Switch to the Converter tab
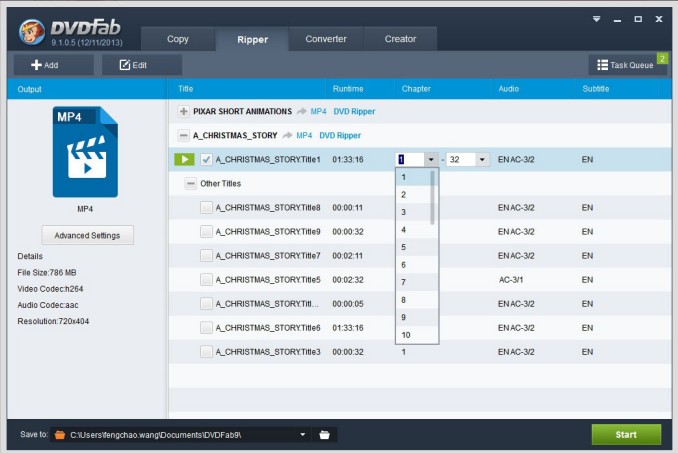 [326, 39]
